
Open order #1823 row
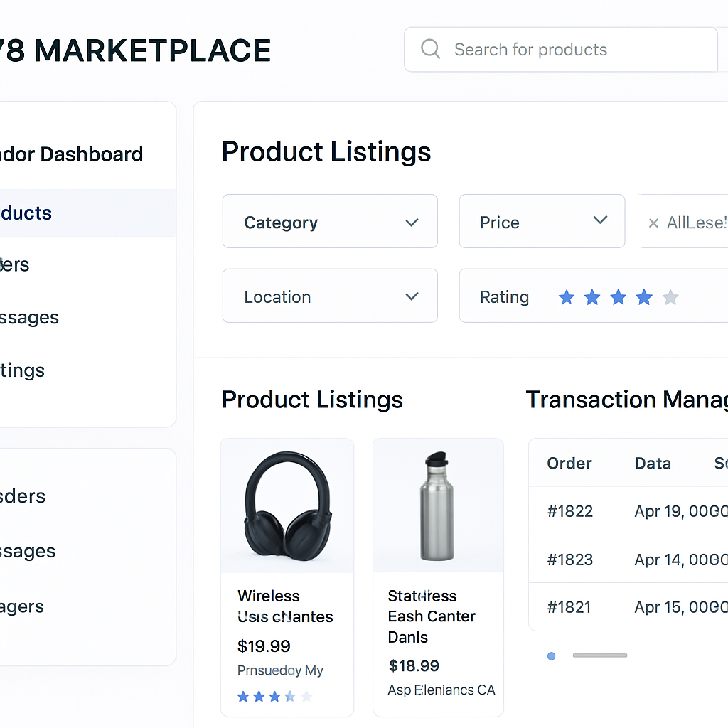coord(628,560)
